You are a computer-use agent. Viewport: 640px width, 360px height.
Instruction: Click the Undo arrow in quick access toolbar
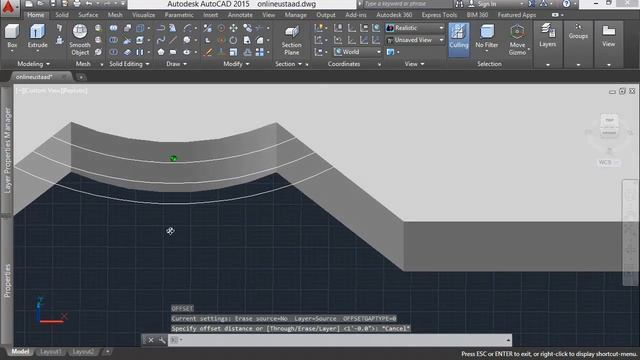[89, 4]
